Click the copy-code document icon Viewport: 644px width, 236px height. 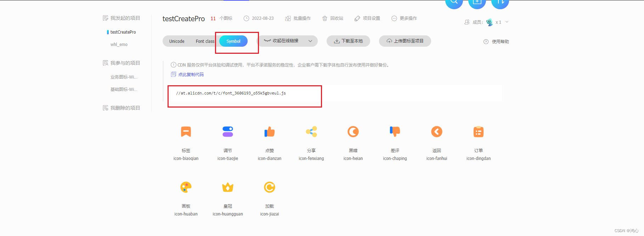coord(174,74)
